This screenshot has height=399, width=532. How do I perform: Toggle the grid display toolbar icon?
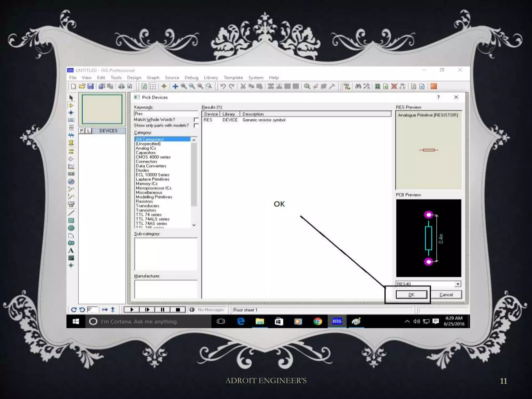click(153, 86)
